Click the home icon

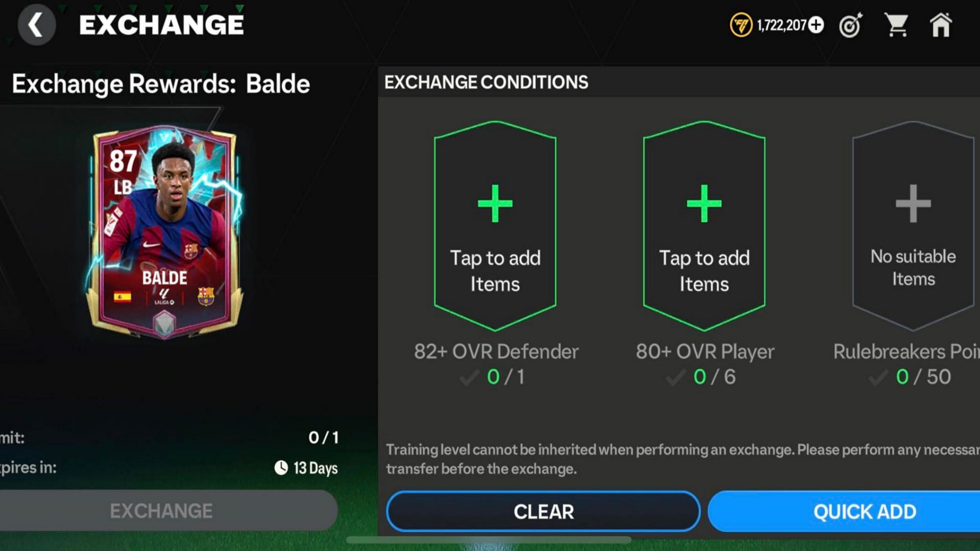942,26
